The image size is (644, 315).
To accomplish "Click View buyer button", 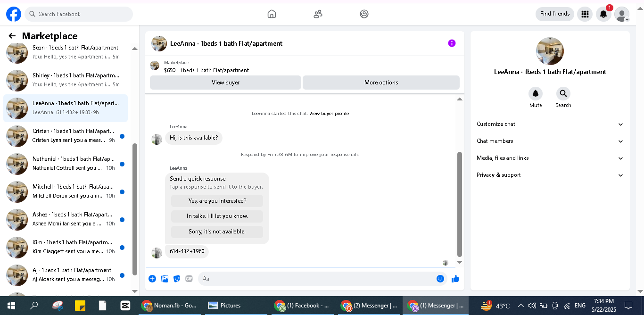I will pyautogui.click(x=225, y=83).
